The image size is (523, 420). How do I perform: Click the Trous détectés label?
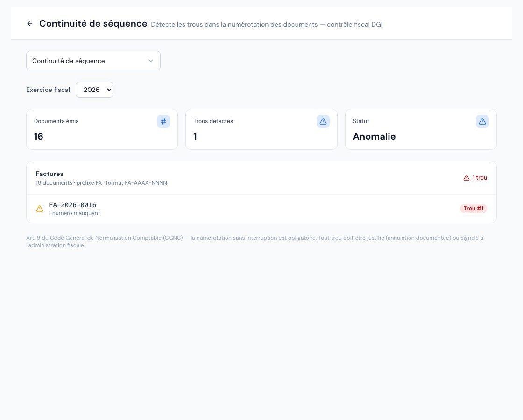[x=213, y=121]
